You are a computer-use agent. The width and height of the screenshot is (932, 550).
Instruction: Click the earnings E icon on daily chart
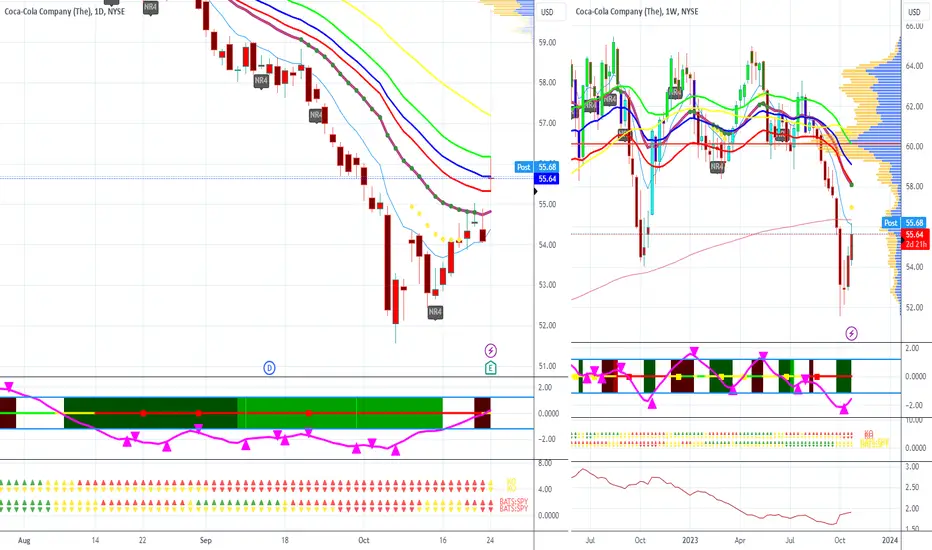tap(490, 368)
